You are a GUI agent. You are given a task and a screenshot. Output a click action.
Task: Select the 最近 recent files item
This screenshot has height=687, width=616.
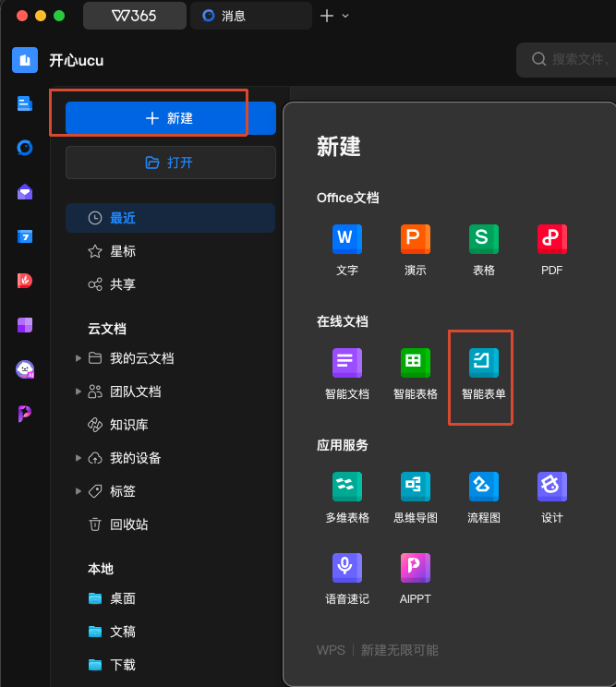pos(171,218)
